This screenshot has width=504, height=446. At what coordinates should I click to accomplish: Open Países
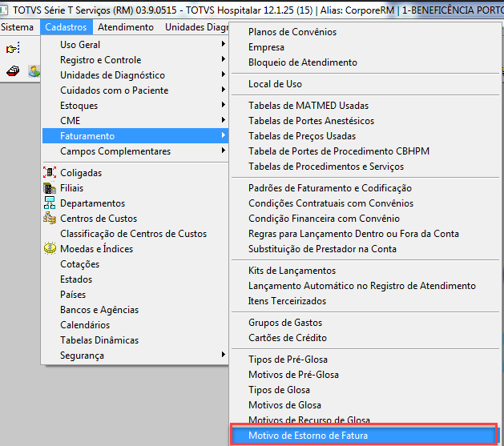(135, 295)
